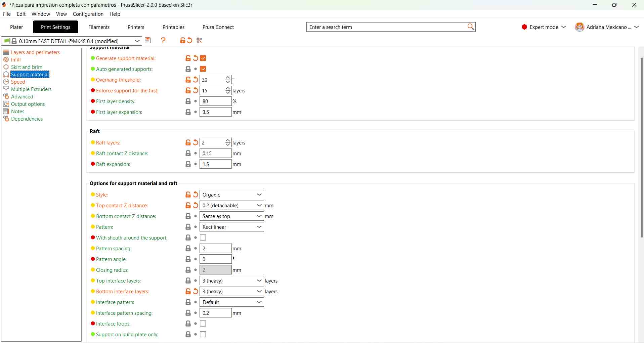This screenshot has height=343, width=644.
Task: Select Dependencies category
Action: tap(27, 119)
